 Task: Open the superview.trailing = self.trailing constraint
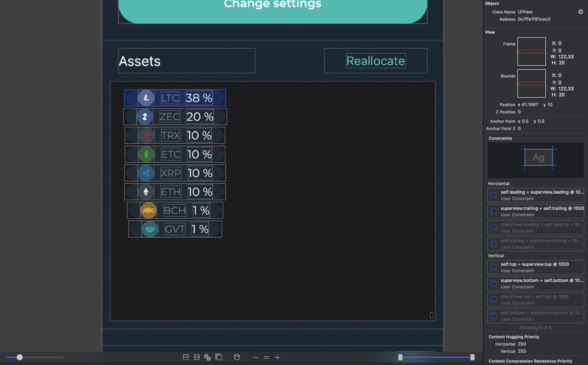point(536,211)
